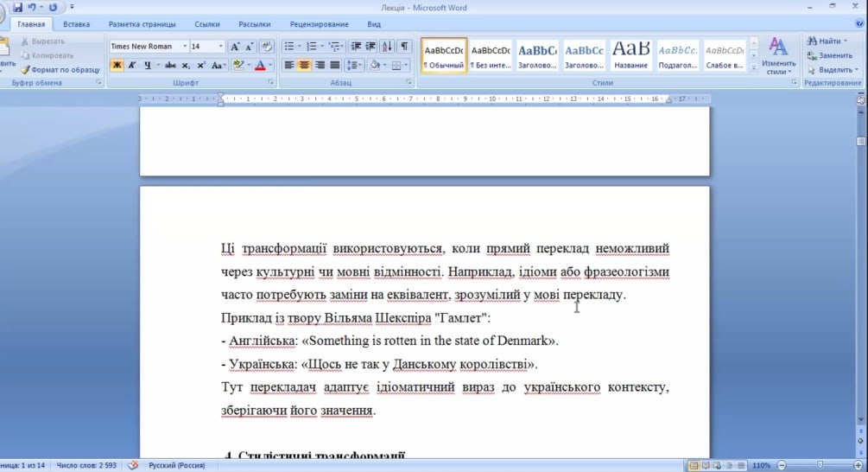868x472 pixels.
Task: Click the Clear Formatting icon
Action: coord(267,47)
